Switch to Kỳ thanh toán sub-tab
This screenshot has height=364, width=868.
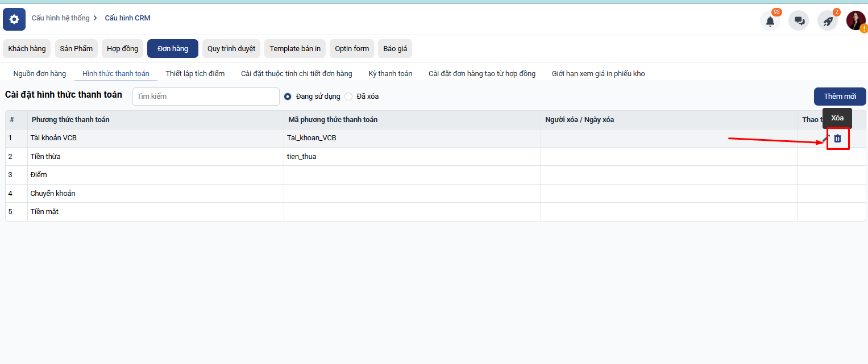pos(391,74)
